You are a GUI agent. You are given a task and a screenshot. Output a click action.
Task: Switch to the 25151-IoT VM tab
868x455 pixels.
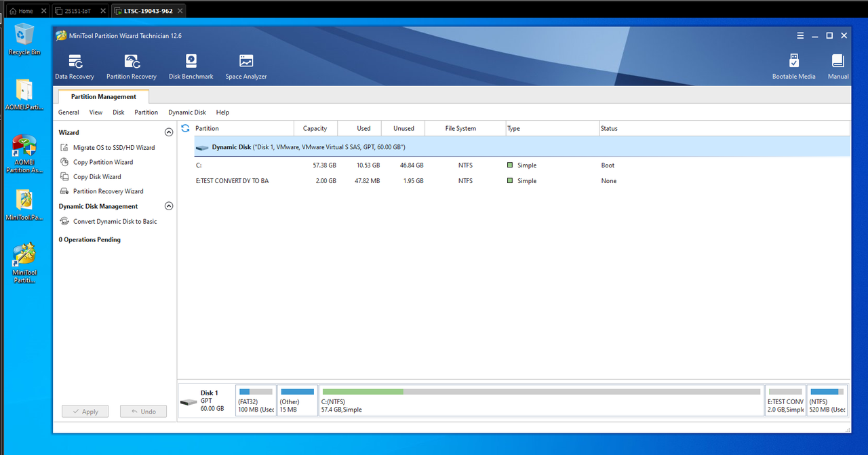point(77,11)
